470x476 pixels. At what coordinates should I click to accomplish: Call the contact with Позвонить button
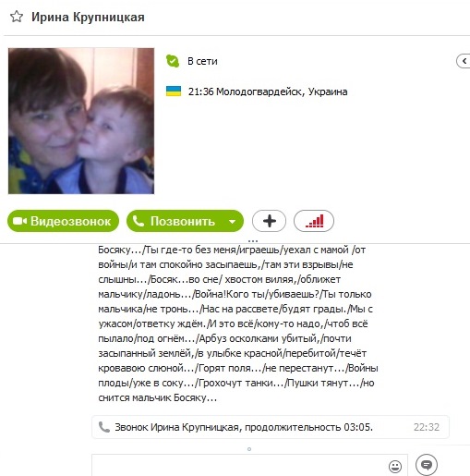175,221
